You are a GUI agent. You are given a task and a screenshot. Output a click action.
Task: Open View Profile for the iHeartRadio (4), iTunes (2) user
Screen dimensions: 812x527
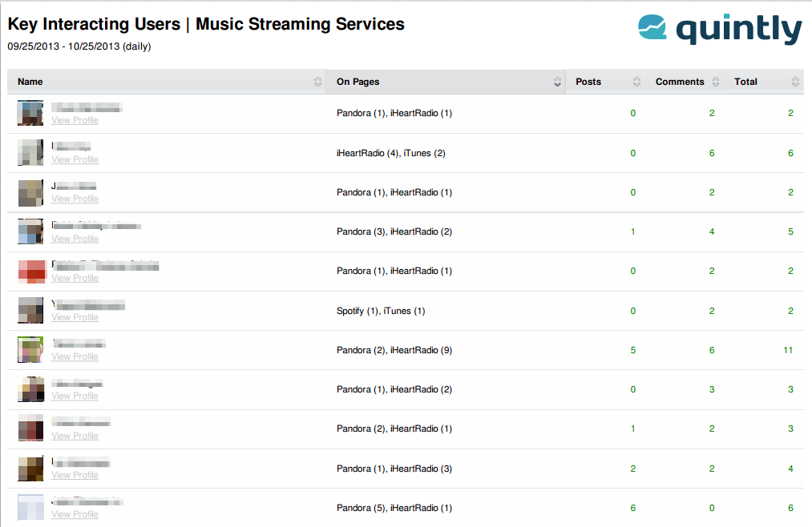(75, 159)
